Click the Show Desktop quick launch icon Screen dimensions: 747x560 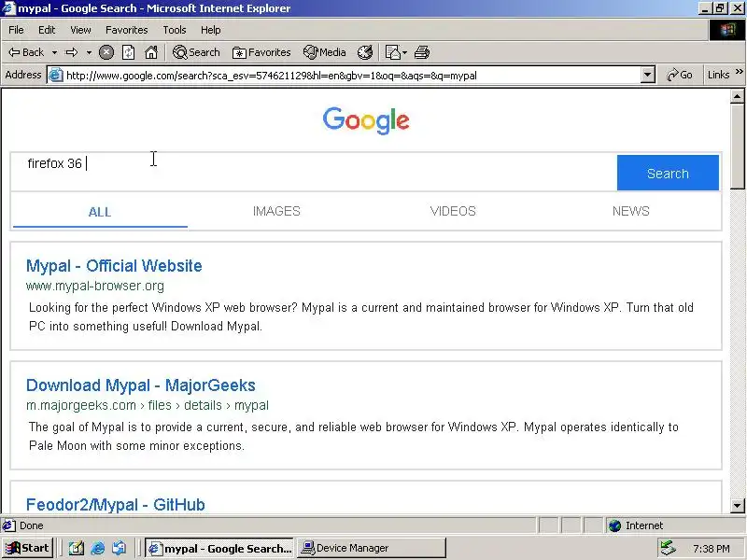point(77,548)
